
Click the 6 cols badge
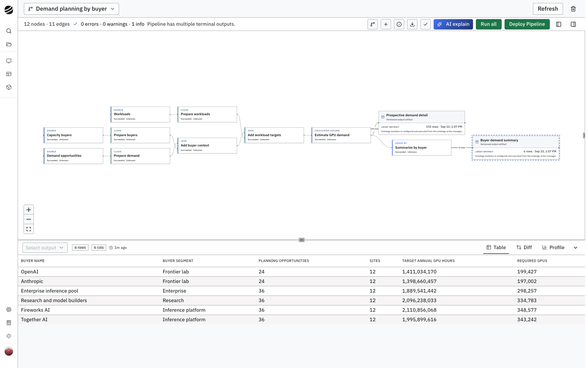tap(99, 248)
